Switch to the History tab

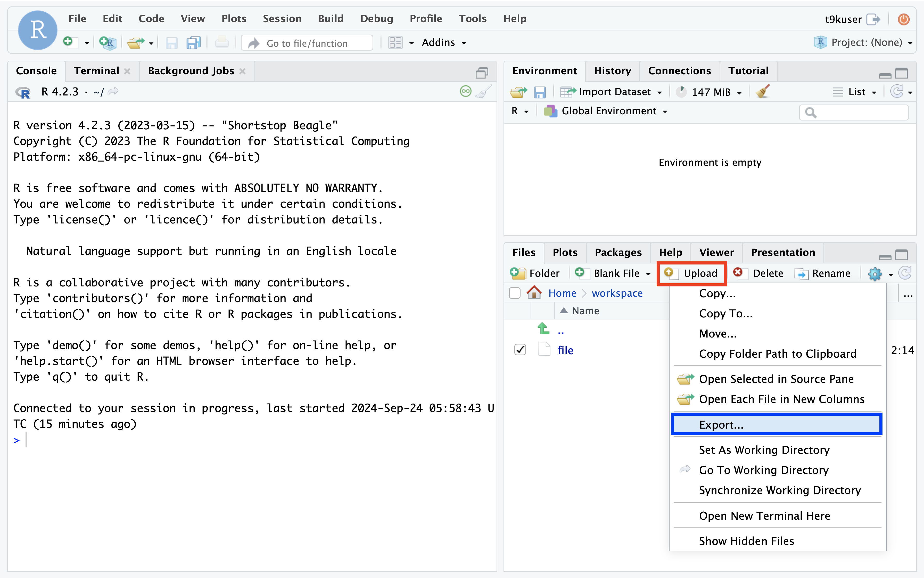point(612,71)
